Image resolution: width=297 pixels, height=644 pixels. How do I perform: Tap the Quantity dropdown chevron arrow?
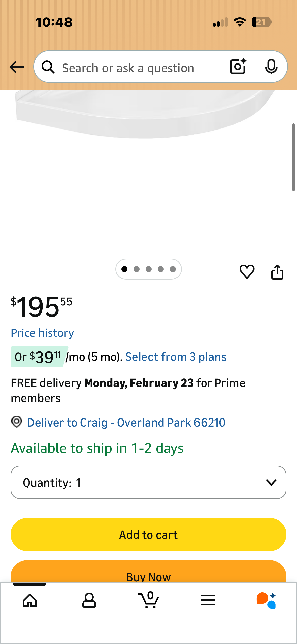[271, 482]
